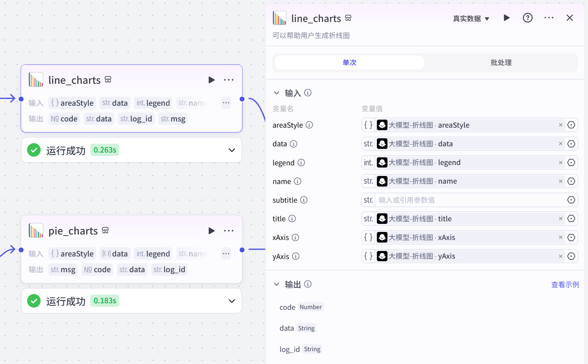Switch to the 批处理 tab
The image size is (588, 364).
(500, 62)
